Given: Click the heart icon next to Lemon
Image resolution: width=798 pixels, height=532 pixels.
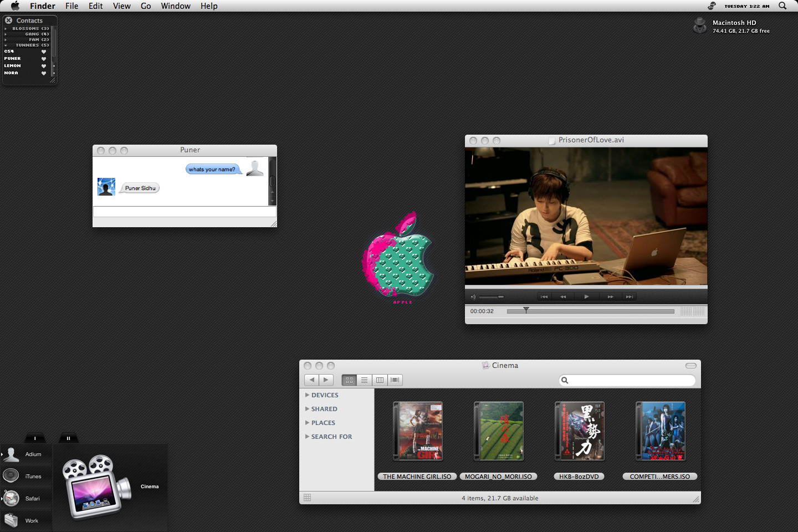Looking at the screenshot, I should [x=44, y=66].
